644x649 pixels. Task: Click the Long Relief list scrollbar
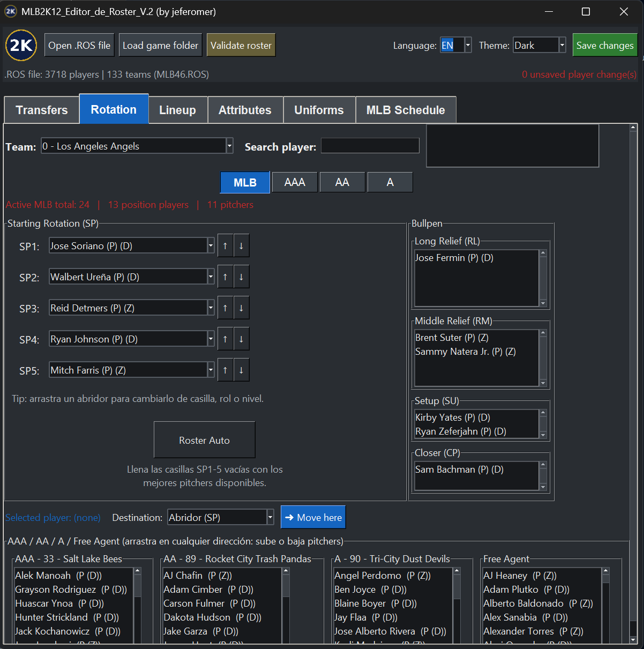tap(543, 278)
